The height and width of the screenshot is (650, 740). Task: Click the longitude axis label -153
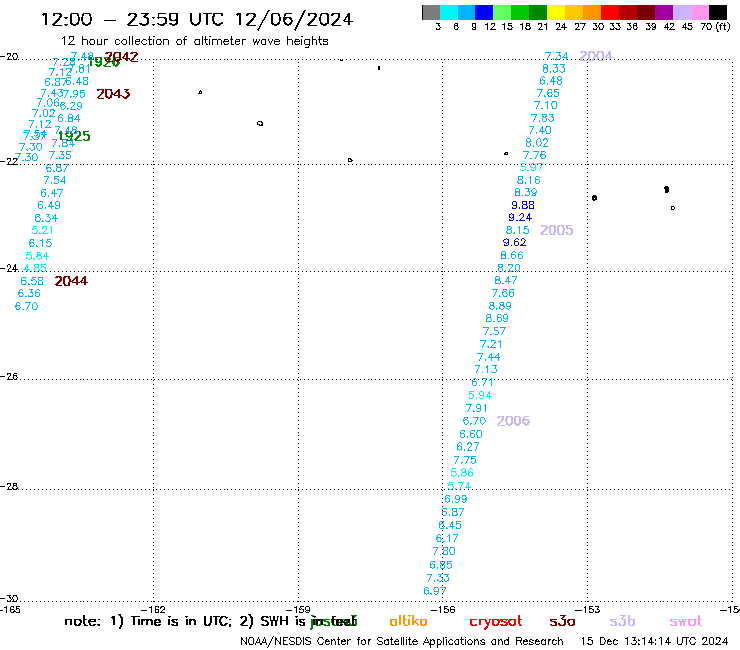tap(588, 609)
